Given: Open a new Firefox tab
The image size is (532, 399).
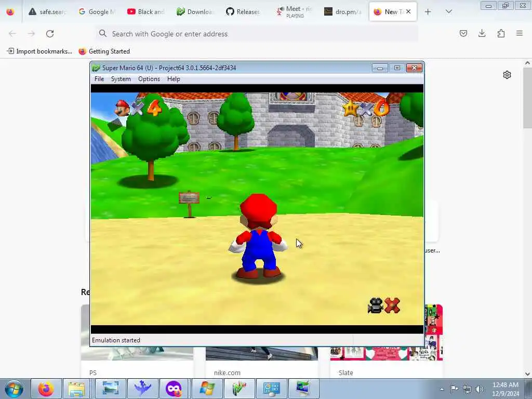Looking at the screenshot, I should [x=428, y=12].
